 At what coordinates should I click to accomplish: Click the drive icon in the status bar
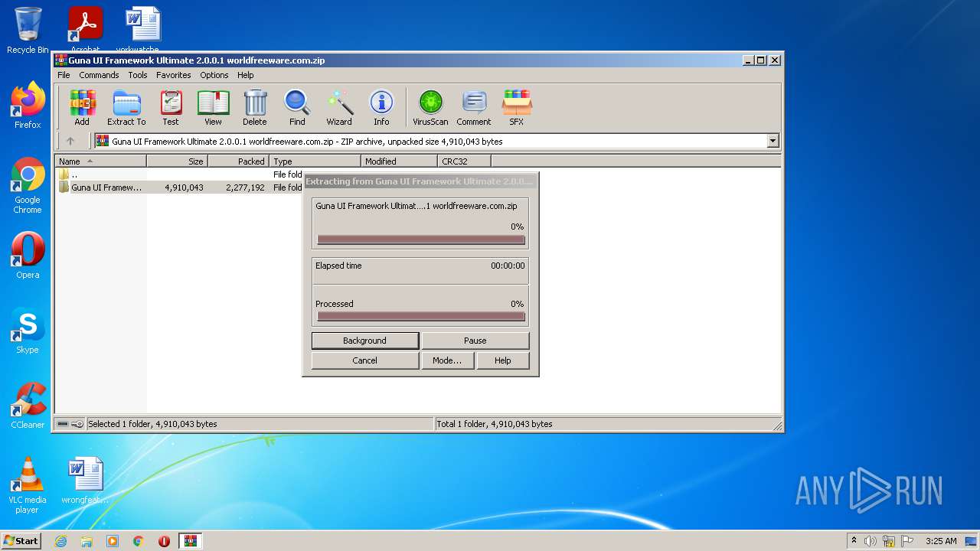tap(63, 424)
